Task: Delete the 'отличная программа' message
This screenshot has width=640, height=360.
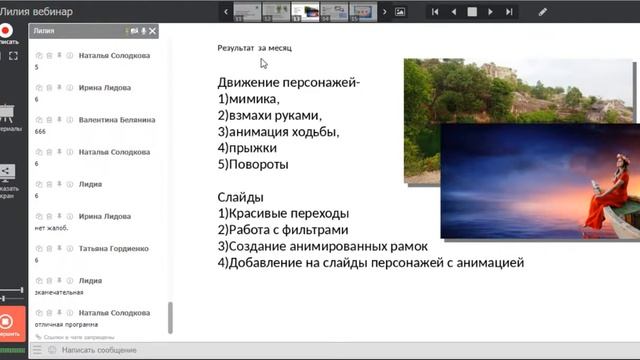Action: pyautogui.click(x=49, y=313)
